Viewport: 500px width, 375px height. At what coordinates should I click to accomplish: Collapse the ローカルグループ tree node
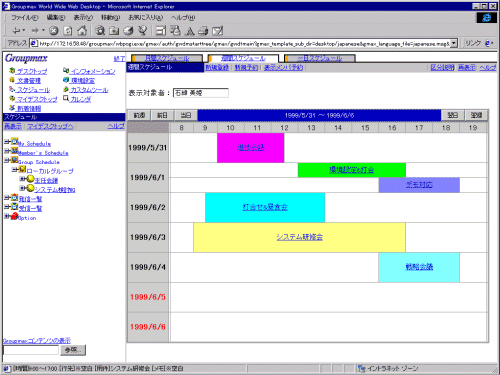[x=15, y=169]
